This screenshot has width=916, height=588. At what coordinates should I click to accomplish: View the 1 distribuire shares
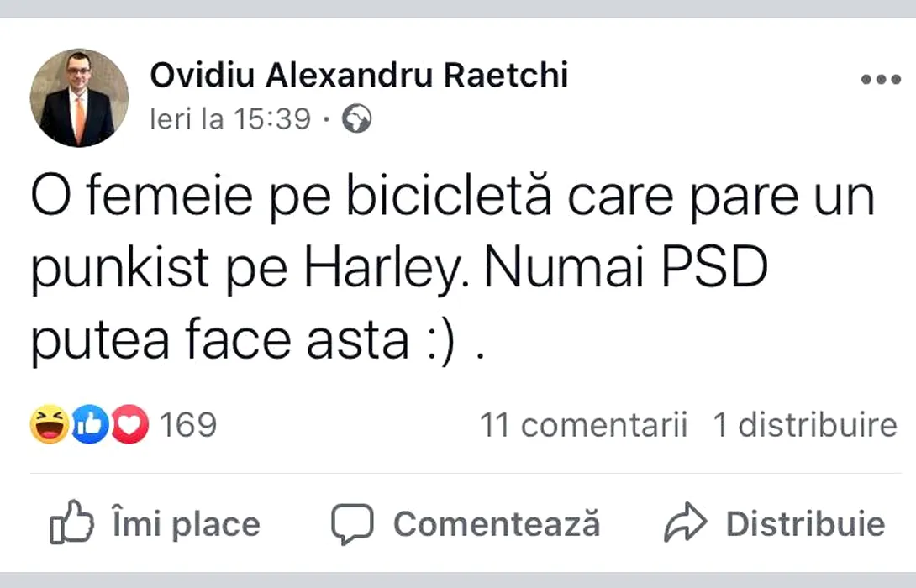coord(805,424)
